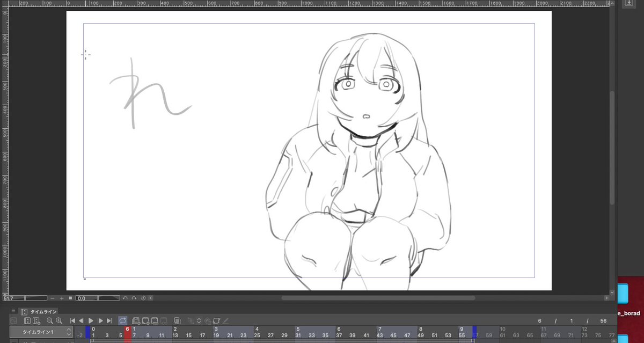This screenshot has width=644, height=343.
Task: Click the horizontal canvas scrollbar
Action: (x=378, y=298)
